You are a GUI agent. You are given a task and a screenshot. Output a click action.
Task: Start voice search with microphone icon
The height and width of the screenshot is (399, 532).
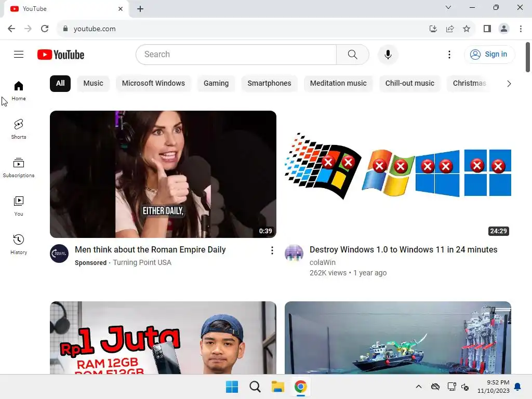tap(388, 54)
